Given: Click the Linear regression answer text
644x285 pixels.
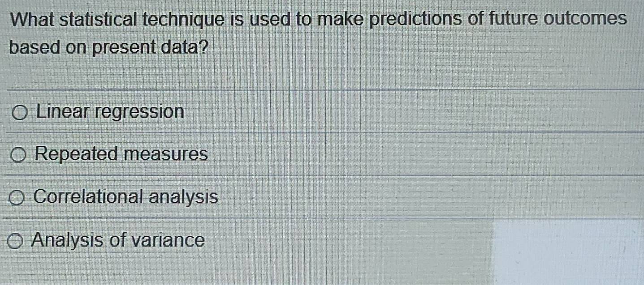Looking at the screenshot, I should coord(110,112).
